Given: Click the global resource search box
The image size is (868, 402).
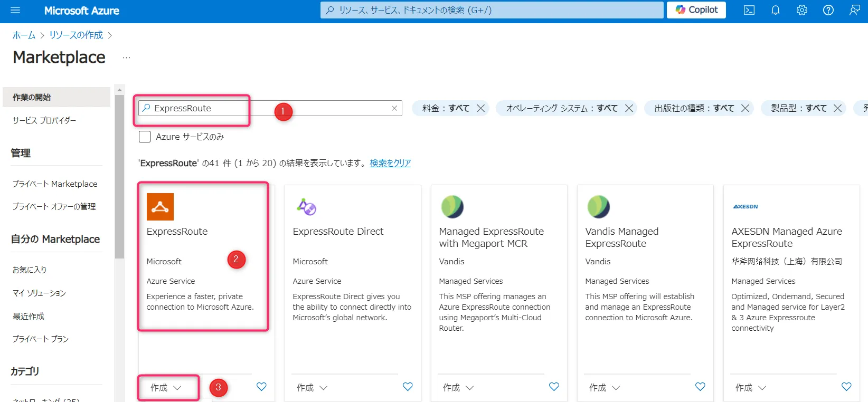Looking at the screenshot, I should tap(492, 10).
